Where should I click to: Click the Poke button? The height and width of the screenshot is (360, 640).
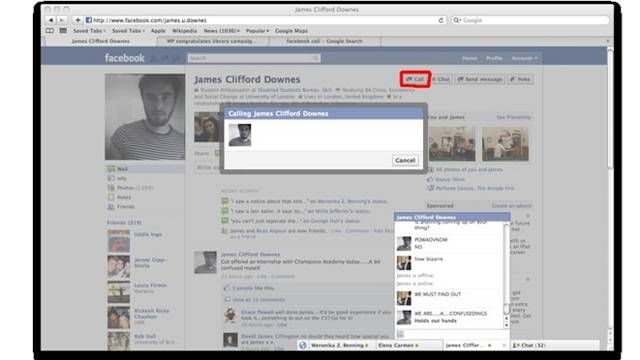(x=520, y=79)
